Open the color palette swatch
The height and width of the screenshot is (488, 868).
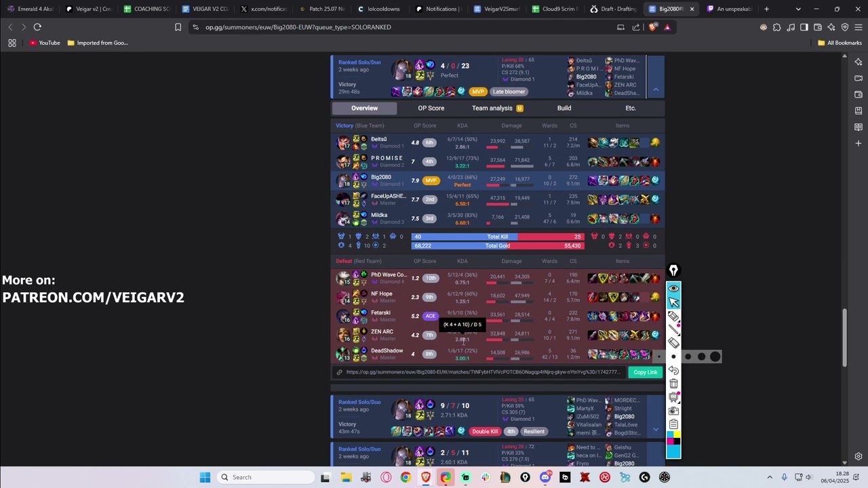[673, 438]
